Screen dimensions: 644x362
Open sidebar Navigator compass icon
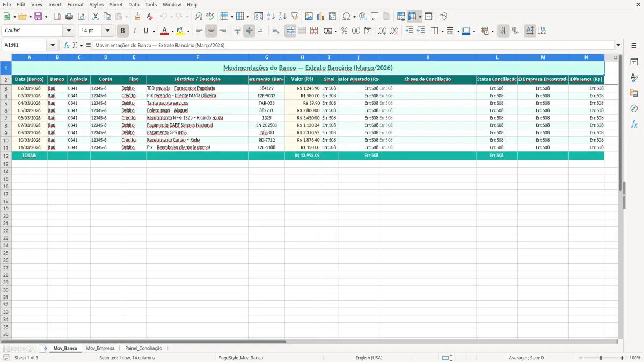634,108
